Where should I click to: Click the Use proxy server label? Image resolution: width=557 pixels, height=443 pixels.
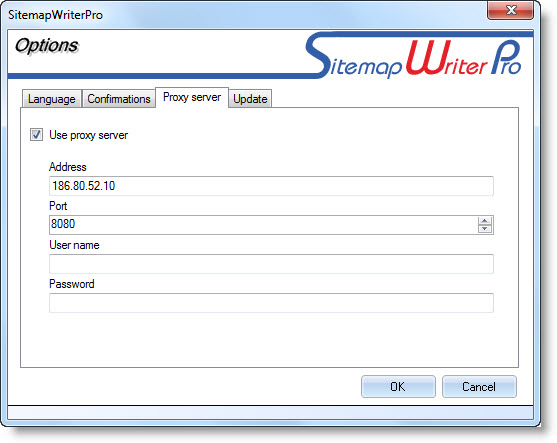point(88,135)
